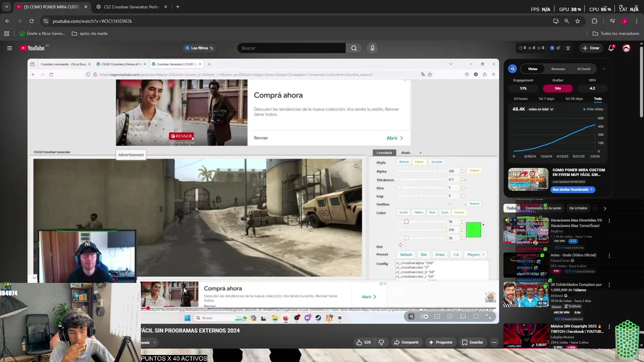Image resolution: width=644 pixels, height=362 pixels.
Task: Open See similar thumbnails link
Action: (x=573, y=190)
